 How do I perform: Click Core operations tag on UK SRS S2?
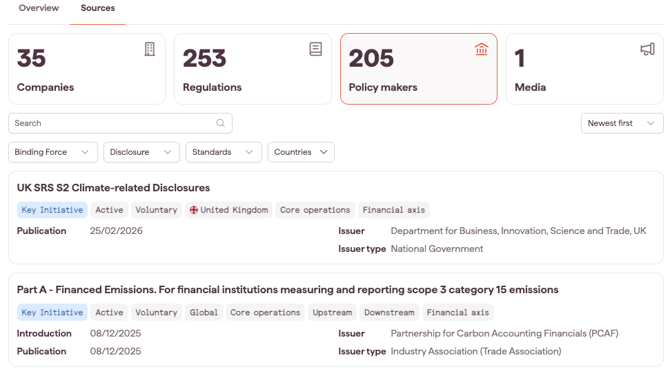(x=315, y=210)
